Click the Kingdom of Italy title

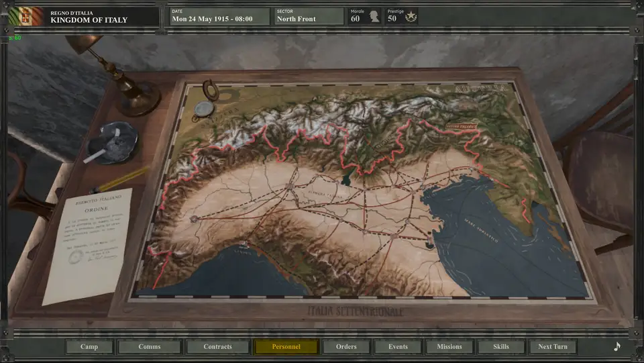[x=89, y=19]
